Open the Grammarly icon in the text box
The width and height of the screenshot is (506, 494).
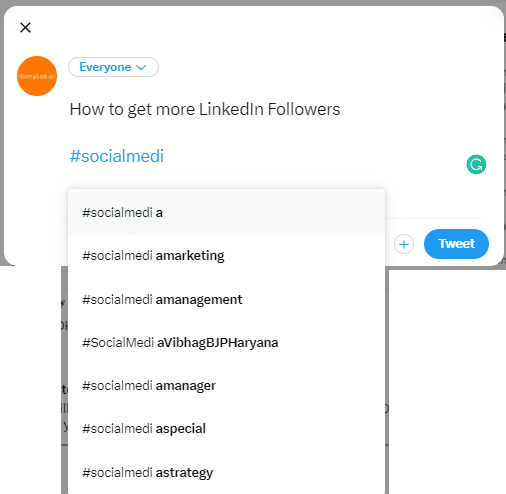click(476, 164)
